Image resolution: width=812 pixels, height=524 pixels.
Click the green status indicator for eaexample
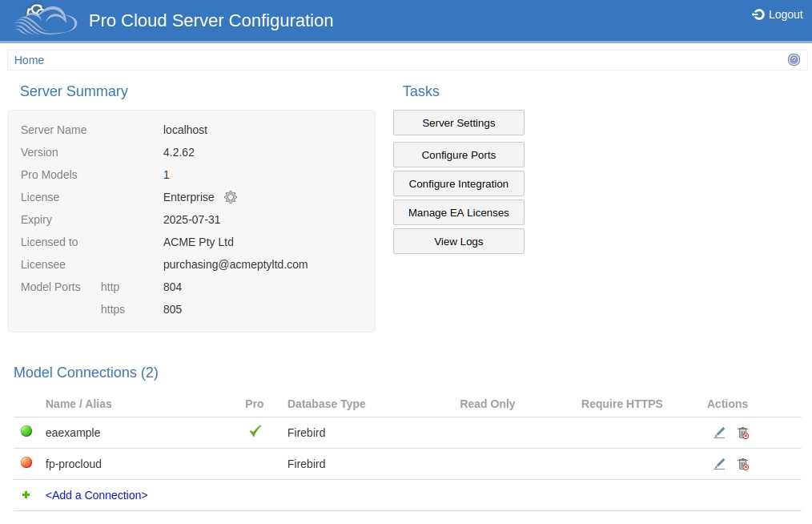point(26,432)
